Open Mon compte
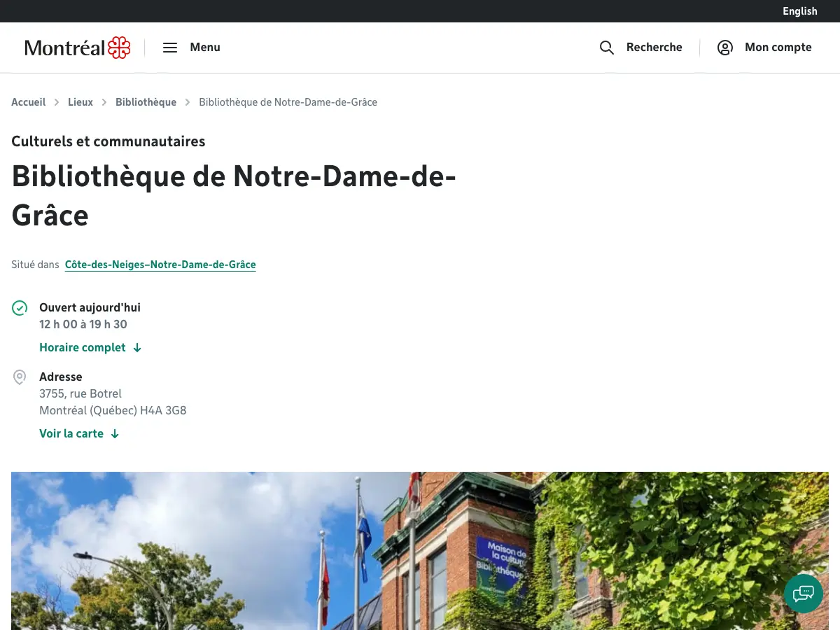The width and height of the screenshot is (840, 630). tap(778, 48)
